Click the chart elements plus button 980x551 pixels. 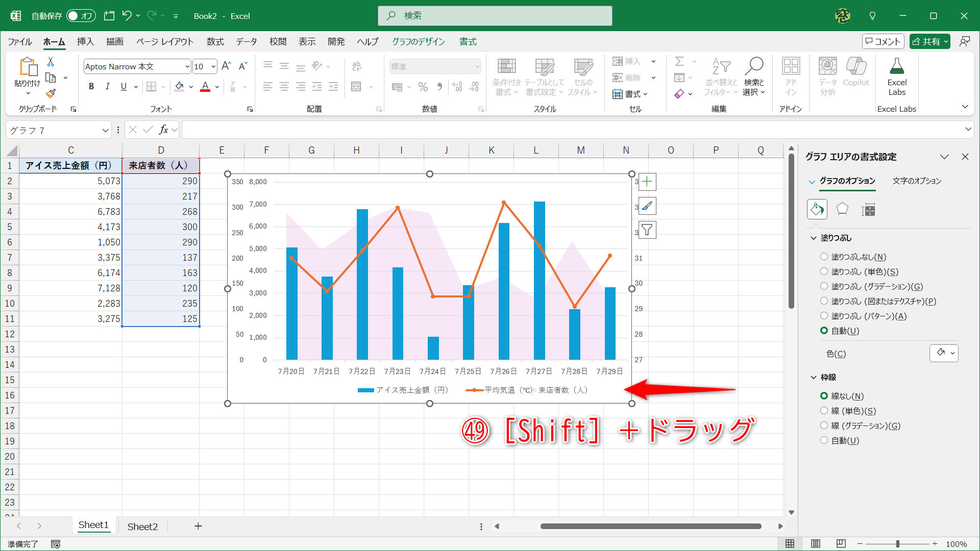point(647,182)
